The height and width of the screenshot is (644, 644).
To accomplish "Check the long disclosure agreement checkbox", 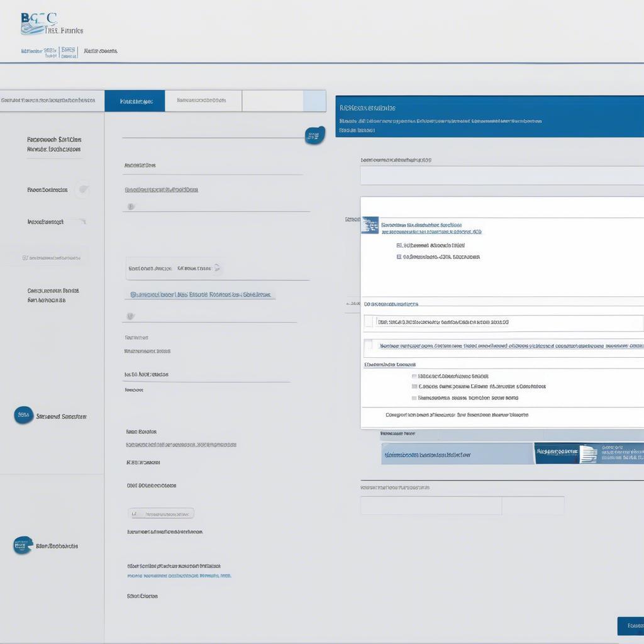I will (x=369, y=346).
